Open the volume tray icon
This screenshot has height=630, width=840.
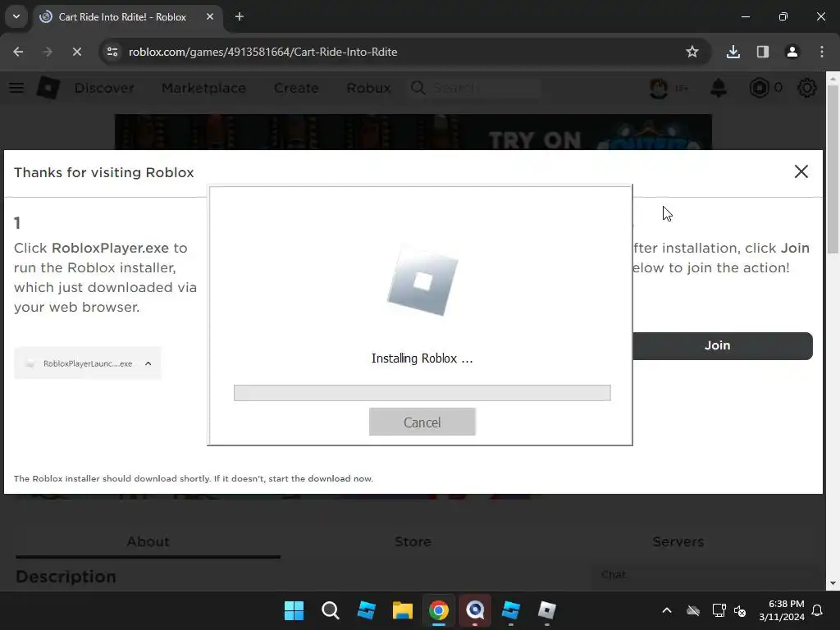pos(740,610)
